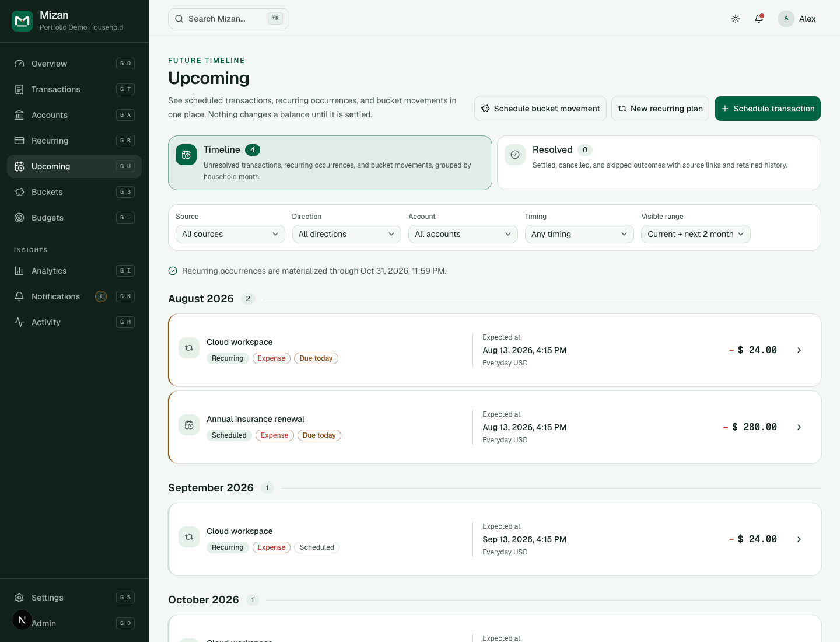The height and width of the screenshot is (642, 840).
Task: Click the Settings gear icon
Action: (19, 598)
